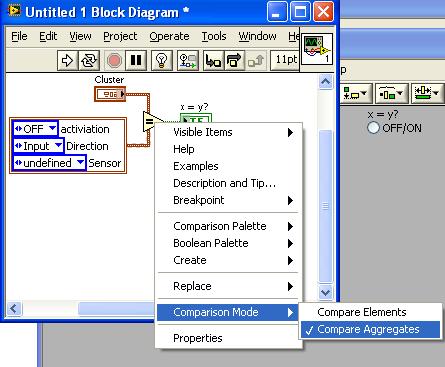Maximize the Block Diagram window
This screenshot has height=367, width=445.
click(300, 12)
